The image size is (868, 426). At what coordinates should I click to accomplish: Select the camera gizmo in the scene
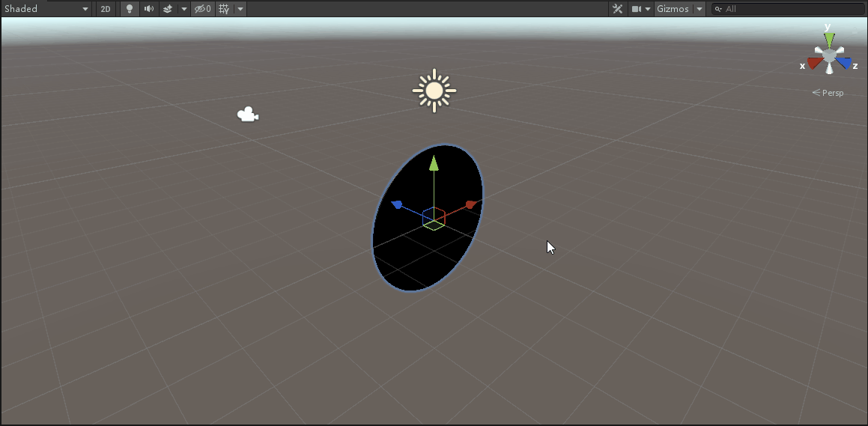point(247,115)
